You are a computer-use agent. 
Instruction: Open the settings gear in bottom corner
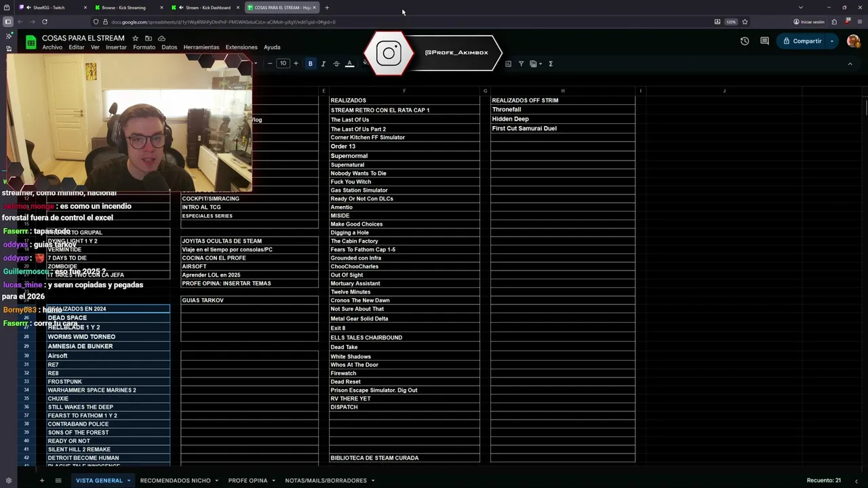click(8, 481)
